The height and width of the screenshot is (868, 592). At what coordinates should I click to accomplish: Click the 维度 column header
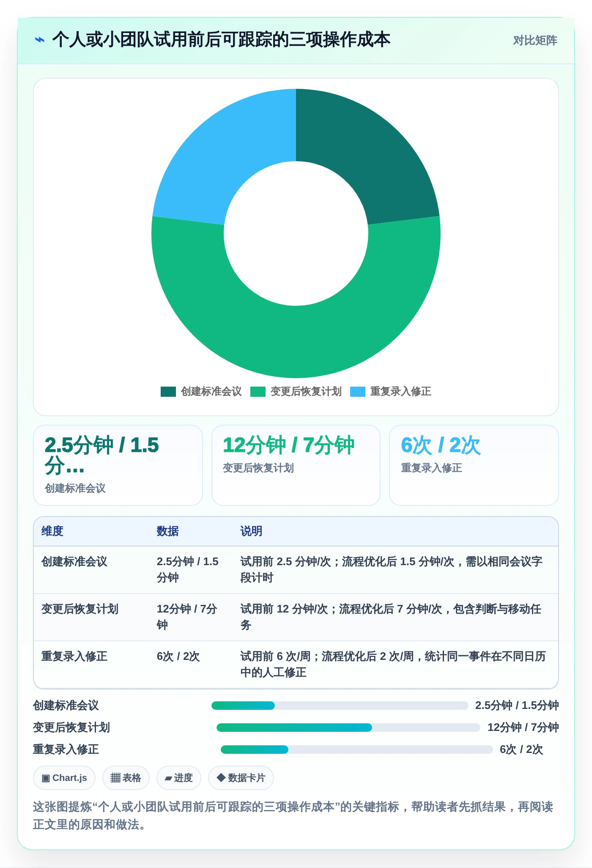[52, 531]
